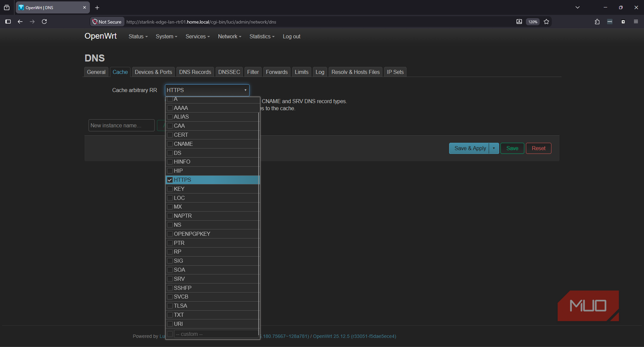The width and height of the screenshot is (644, 347).
Task: Click the install/download page icon in address bar
Action: click(519, 22)
